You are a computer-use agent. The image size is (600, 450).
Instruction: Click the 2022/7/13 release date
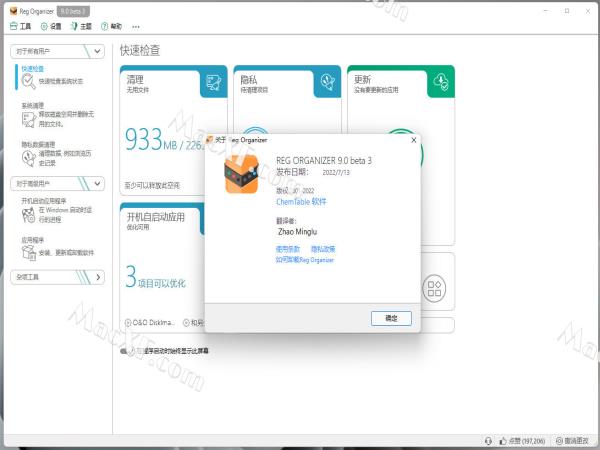pos(336,173)
